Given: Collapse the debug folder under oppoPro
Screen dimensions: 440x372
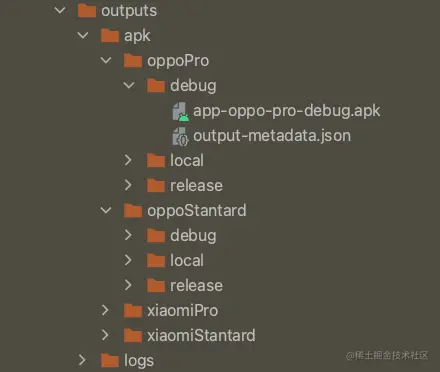Looking at the screenshot, I should (129, 85).
